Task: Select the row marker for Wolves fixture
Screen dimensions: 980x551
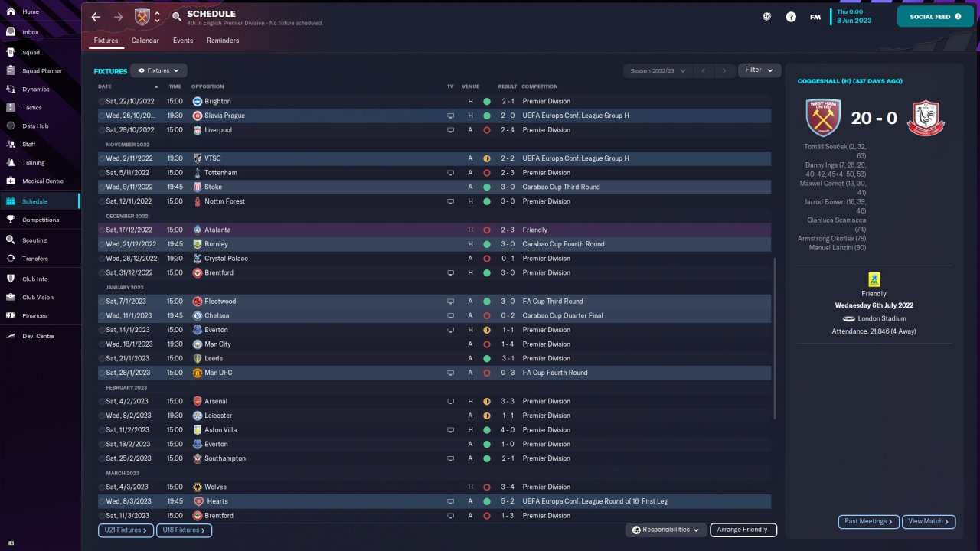Action: (x=102, y=487)
